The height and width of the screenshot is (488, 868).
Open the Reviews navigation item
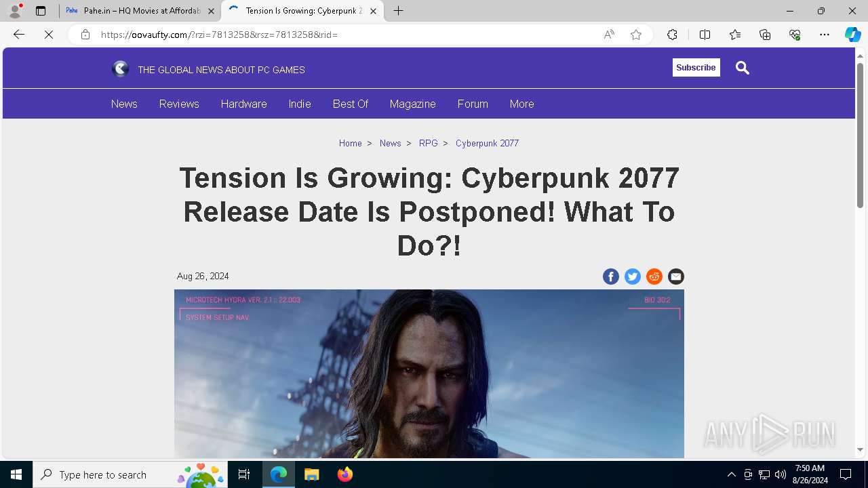[179, 104]
